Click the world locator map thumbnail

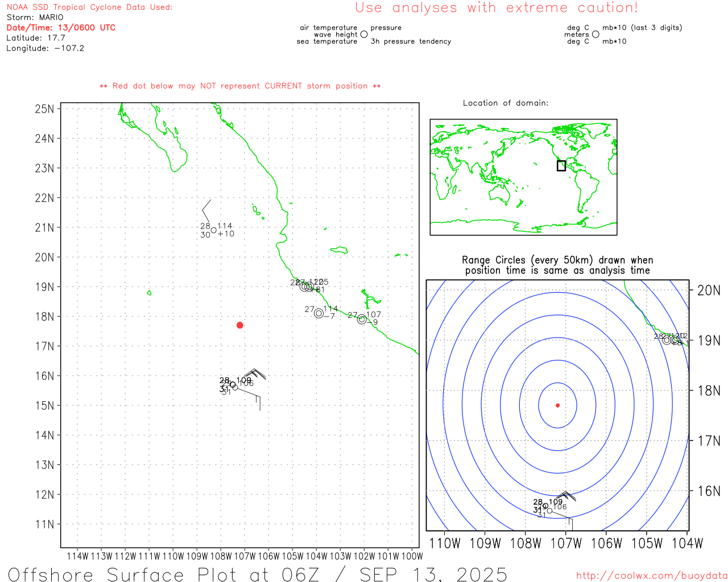pos(523,177)
